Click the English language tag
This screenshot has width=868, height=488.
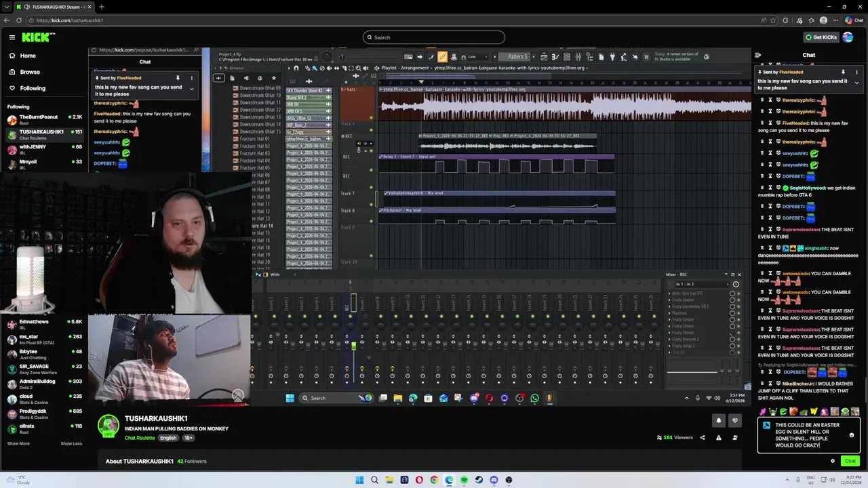pos(168,438)
